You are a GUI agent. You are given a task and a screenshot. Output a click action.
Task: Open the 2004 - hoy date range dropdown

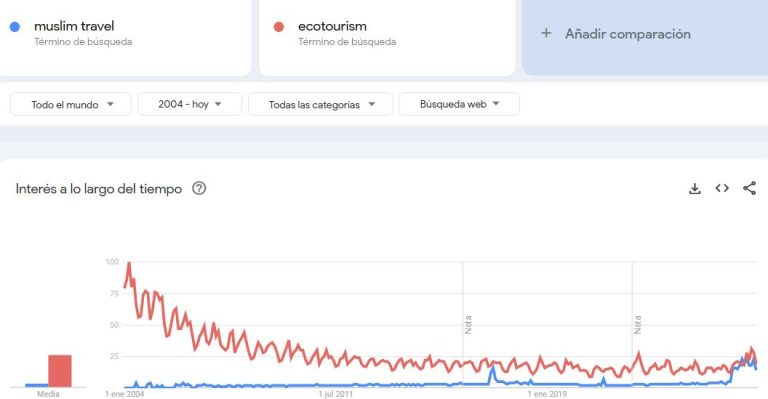[190, 104]
